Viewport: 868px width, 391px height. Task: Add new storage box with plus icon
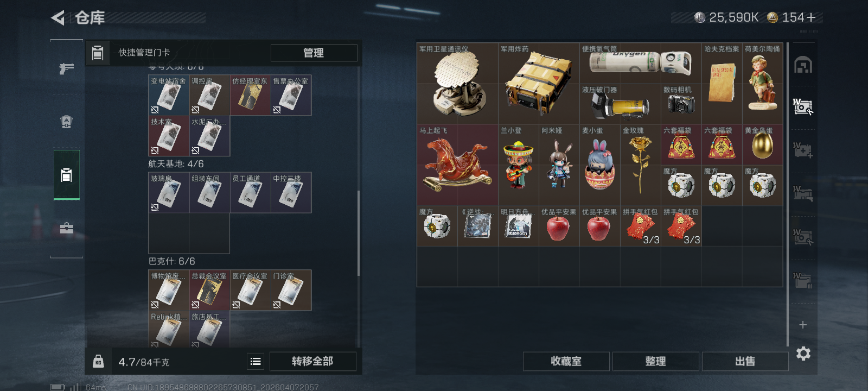[x=803, y=325]
